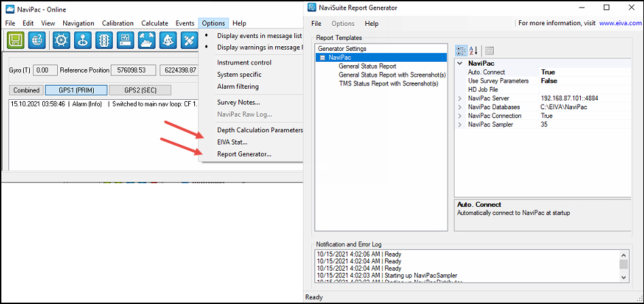The width and height of the screenshot is (644, 304).
Task: Open Alarm filtering from Options menu
Action: point(238,87)
